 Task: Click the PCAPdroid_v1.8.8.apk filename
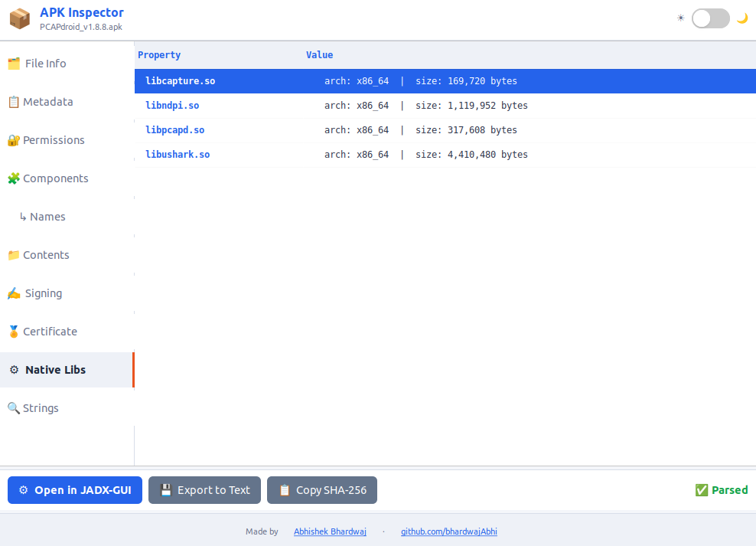click(81, 27)
